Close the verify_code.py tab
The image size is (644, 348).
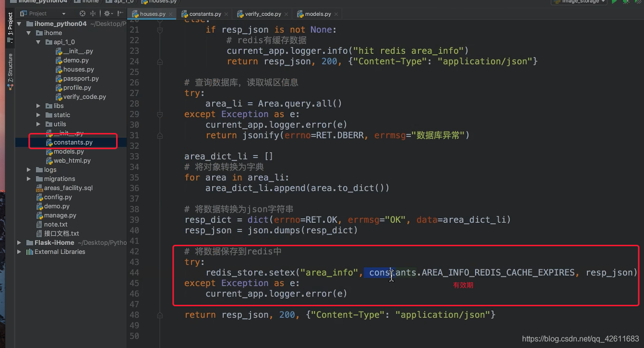286,14
